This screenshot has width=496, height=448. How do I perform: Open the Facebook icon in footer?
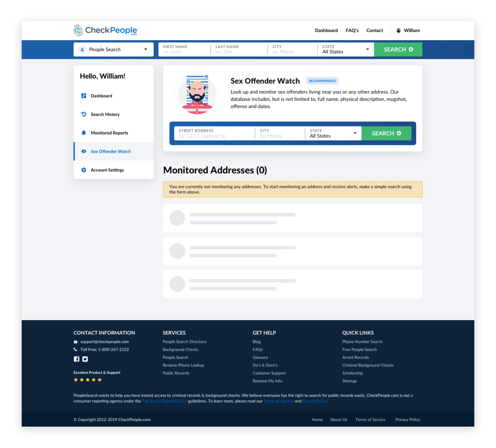[x=76, y=359]
